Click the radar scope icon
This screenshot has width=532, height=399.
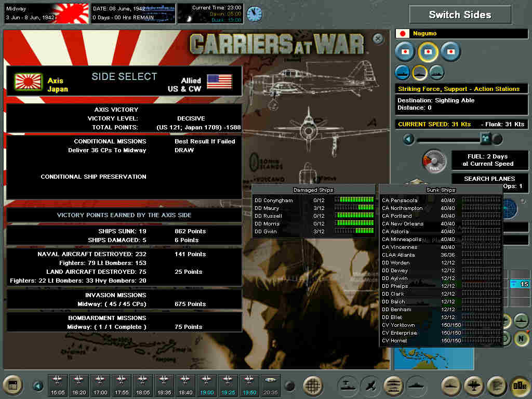point(510,209)
